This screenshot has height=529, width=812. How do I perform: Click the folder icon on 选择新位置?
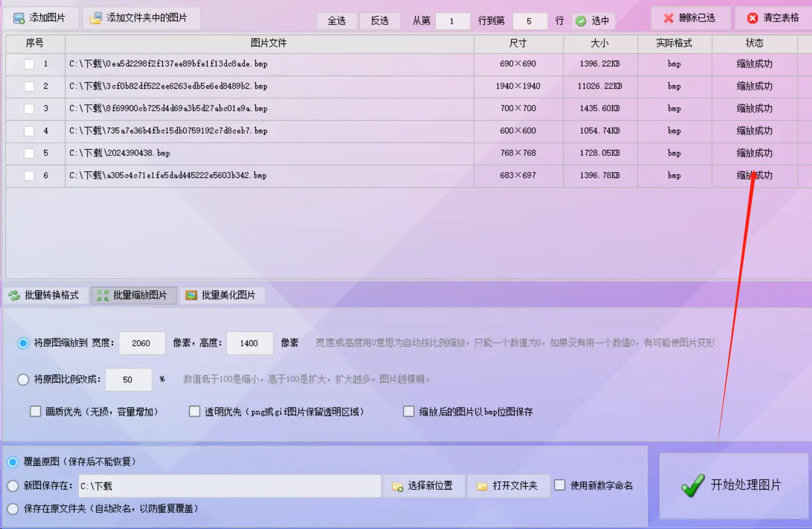tap(397, 487)
